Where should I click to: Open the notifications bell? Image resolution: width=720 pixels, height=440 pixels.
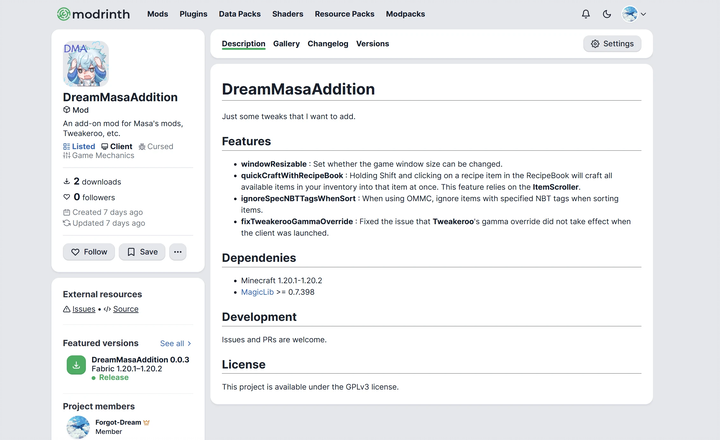pyautogui.click(x=586, y=14)
